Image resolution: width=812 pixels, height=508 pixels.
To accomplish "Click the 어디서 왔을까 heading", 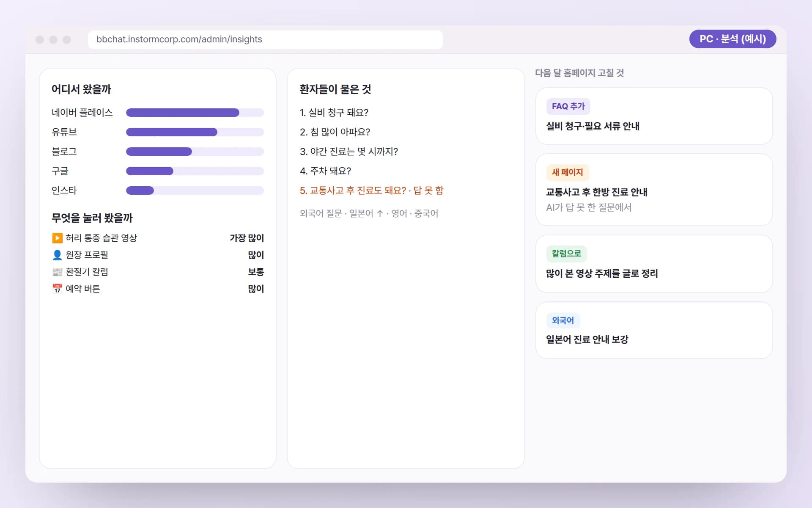I will [81, 89].
